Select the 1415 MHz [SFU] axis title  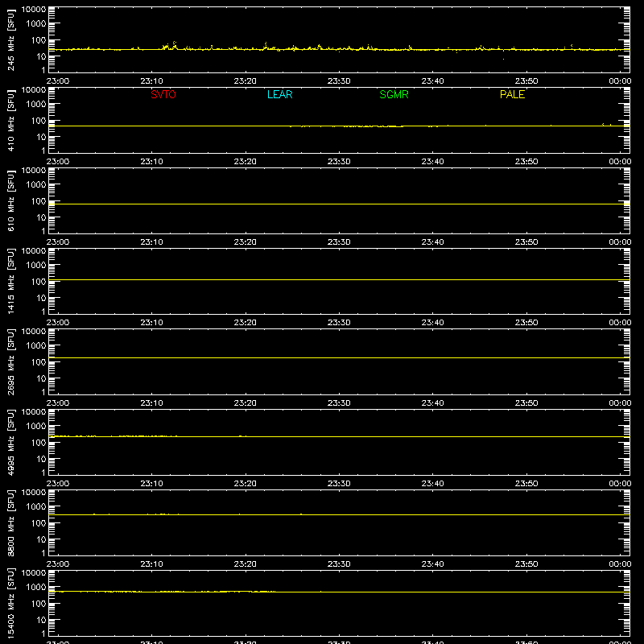[x=10, y=281]
